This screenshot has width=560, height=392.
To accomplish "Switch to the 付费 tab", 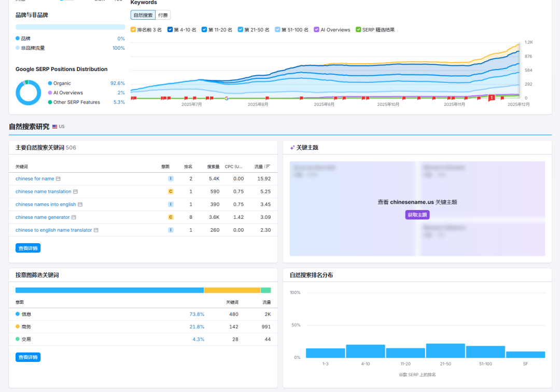I will coord(163,15).
